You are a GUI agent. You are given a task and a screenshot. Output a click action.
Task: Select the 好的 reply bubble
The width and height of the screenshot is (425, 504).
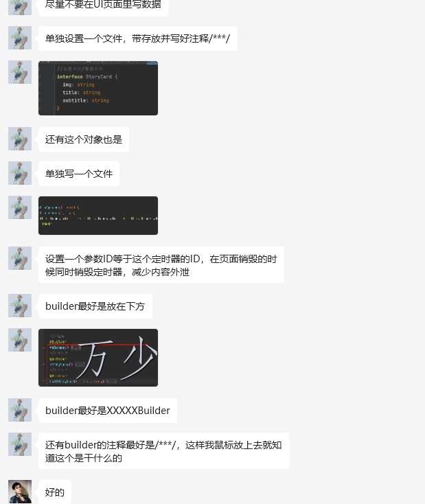(55, 492)
